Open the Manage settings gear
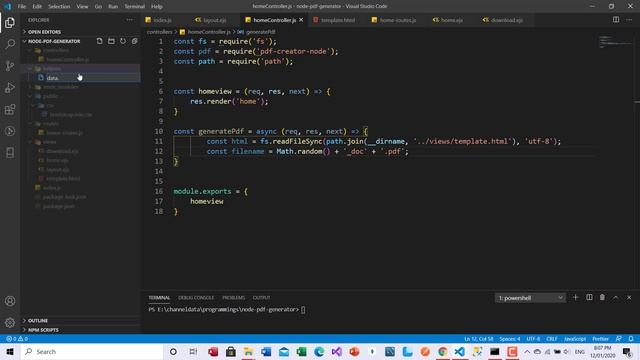 pos(10,322)
